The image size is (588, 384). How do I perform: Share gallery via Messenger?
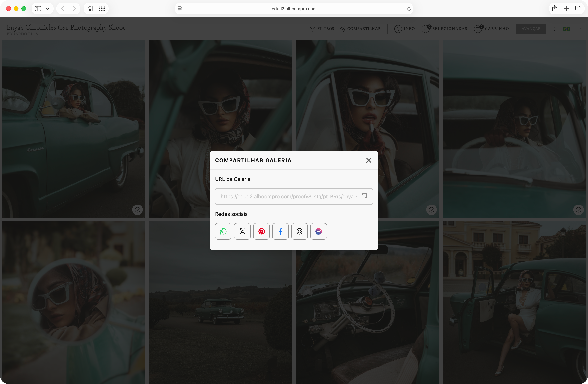tap(319, 232)
